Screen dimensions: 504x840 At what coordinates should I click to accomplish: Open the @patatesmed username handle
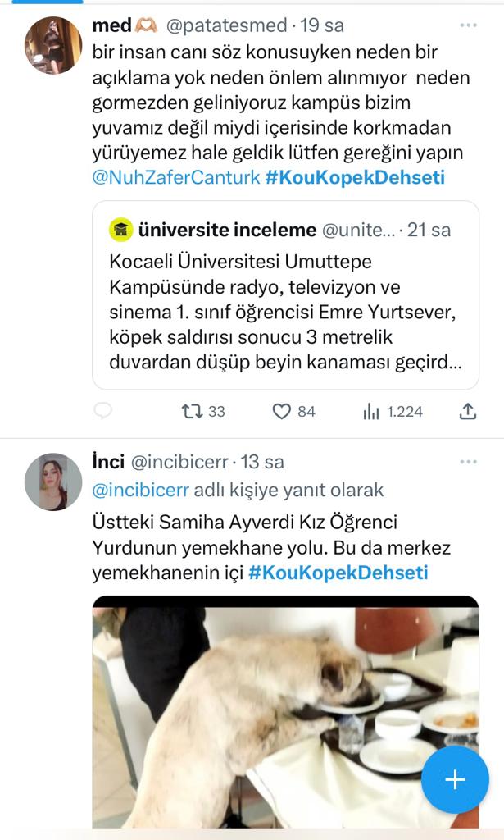[226, 25]
